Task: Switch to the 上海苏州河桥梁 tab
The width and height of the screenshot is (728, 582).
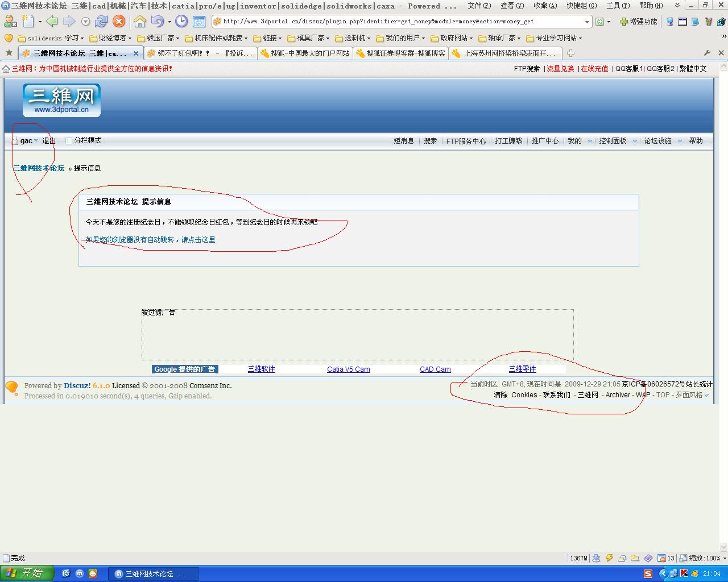Action: click(506, 53)
